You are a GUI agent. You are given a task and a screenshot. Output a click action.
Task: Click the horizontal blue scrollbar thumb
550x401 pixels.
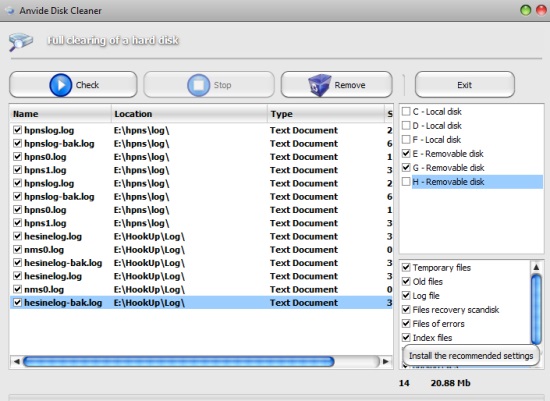[x=179, y=361]
